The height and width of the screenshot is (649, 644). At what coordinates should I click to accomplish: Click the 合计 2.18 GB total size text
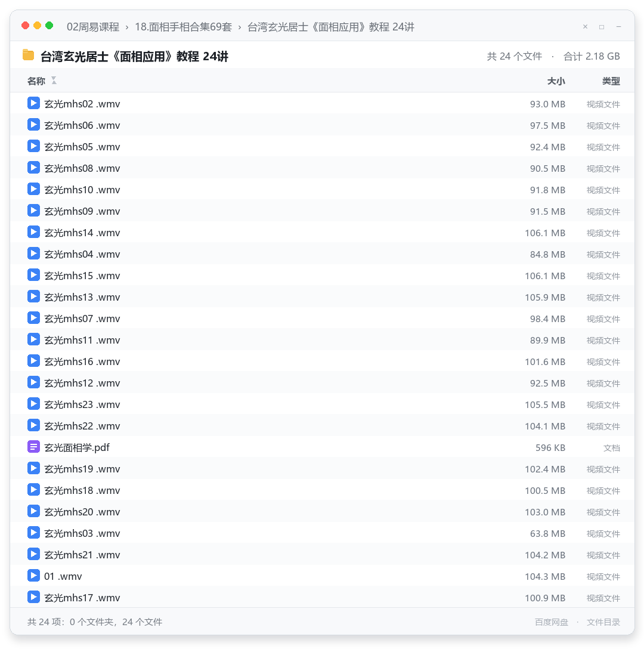592,56
